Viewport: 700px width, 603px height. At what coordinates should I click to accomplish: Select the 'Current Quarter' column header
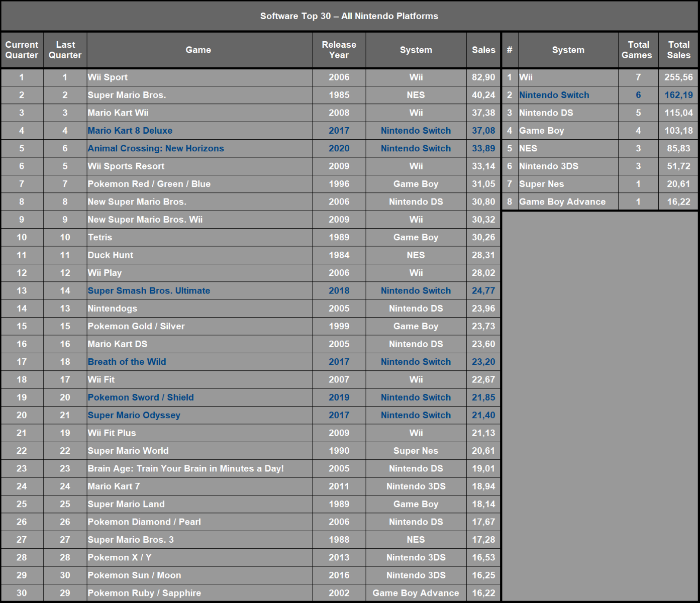pyautogui.click(x=22, y=50)
